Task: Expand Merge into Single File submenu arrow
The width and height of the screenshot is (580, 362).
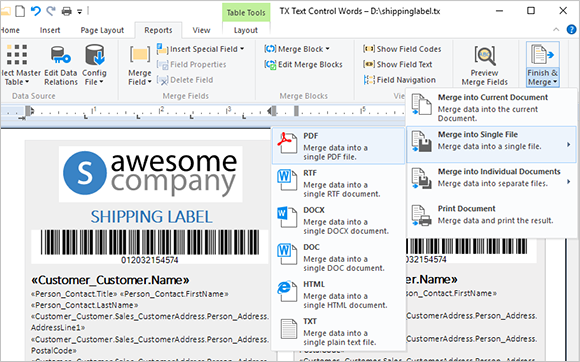Action: pyautogui.click(x=569, y=145)
